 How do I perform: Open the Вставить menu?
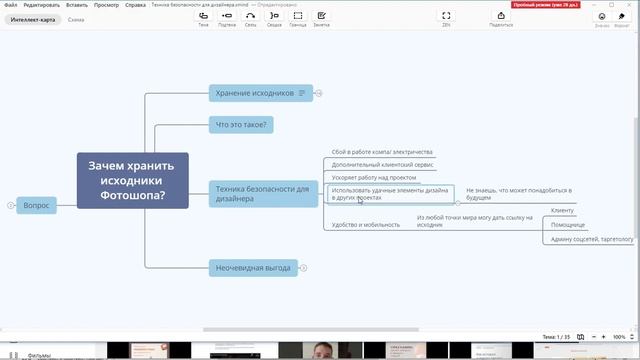[x=77, y=5]
